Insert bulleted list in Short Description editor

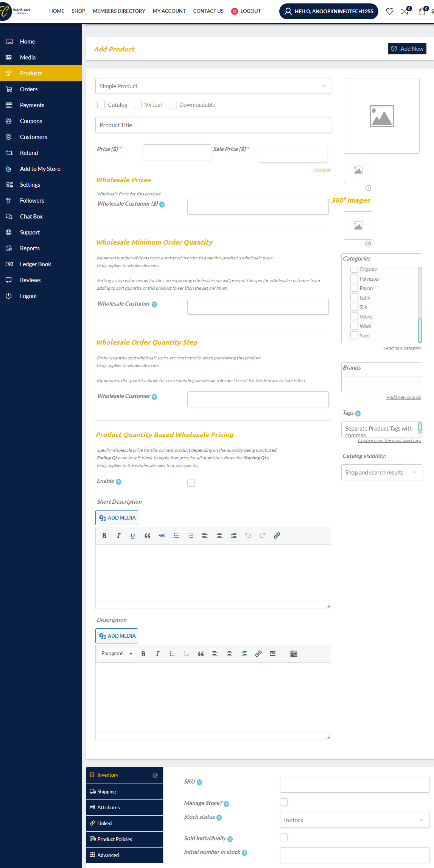(x=176, y=535)
